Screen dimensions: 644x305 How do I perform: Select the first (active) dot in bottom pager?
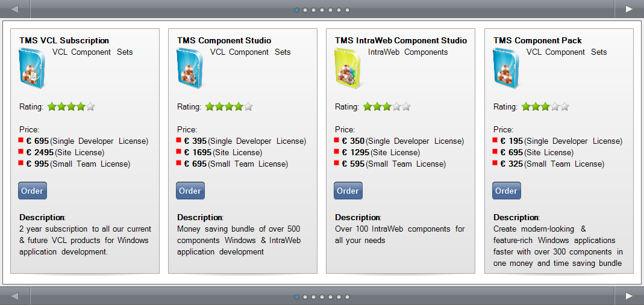[x=296, y=297]
